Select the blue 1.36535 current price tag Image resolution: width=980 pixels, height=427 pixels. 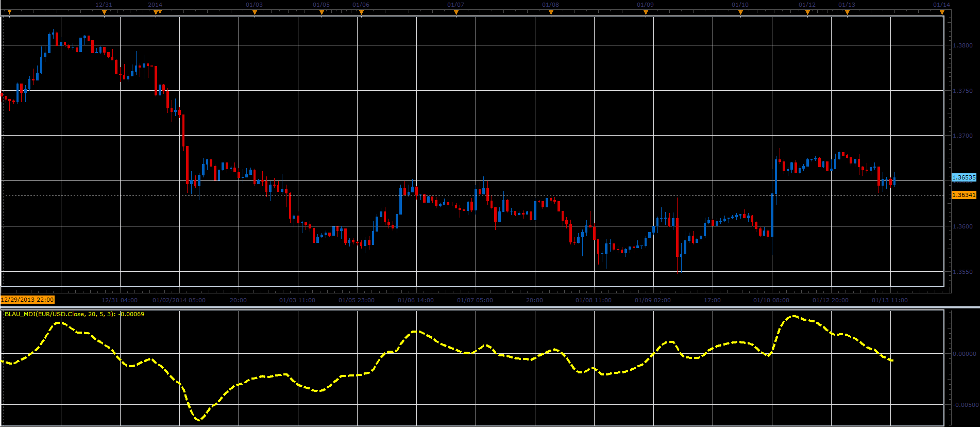(x=964, y=177)
